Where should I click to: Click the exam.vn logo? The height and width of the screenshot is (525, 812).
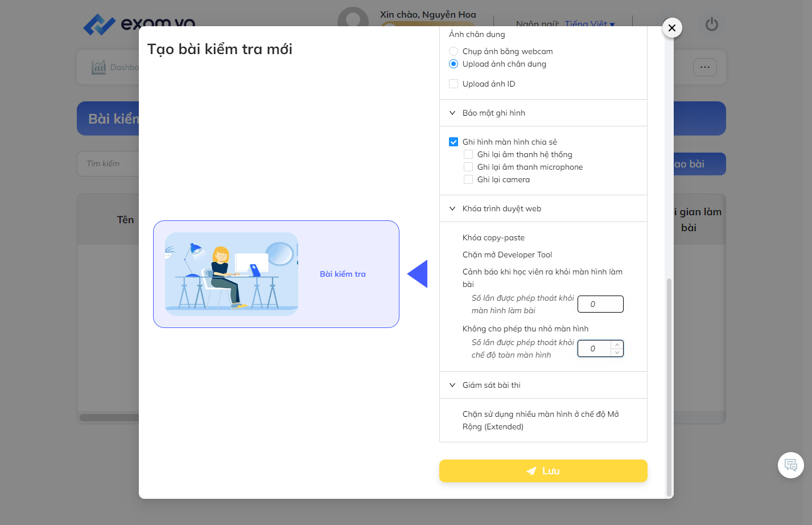coord(139,24)
